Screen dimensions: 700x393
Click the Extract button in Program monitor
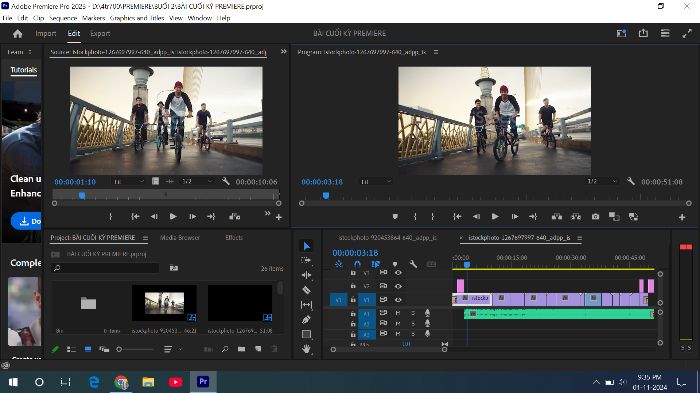tap(576, 217)
